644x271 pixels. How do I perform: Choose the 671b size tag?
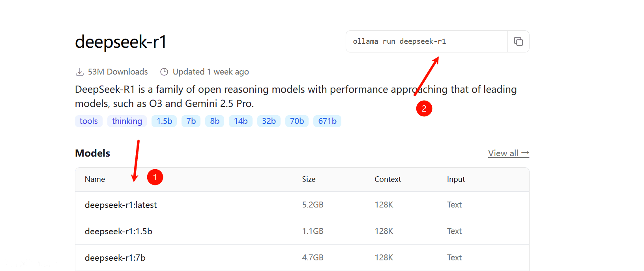click(327, 121)
